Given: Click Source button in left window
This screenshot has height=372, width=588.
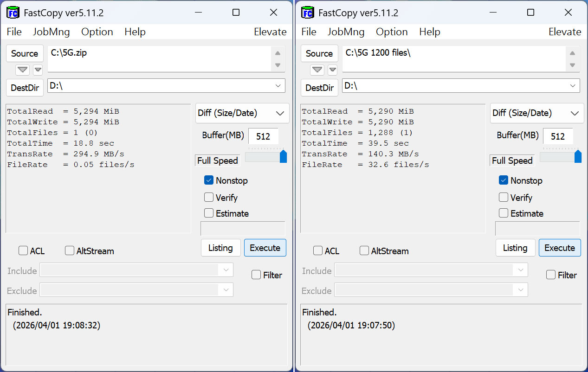Looking at the screenshot, I should tap(25, 53).
